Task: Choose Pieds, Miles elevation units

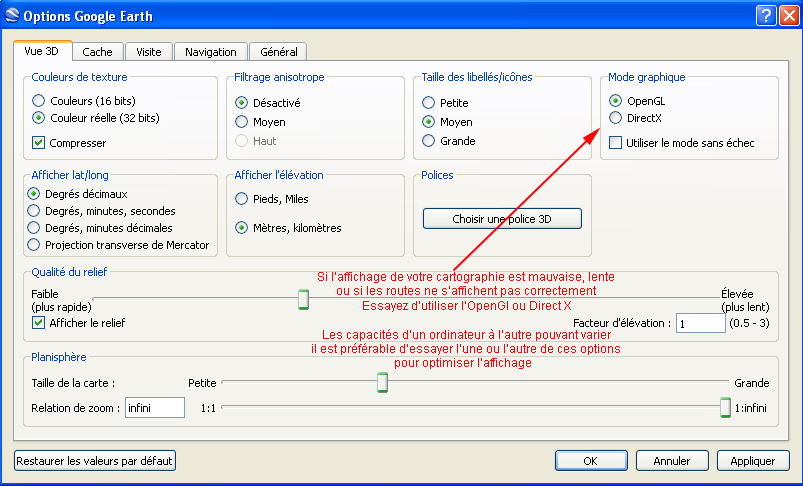Action: [241, 199]
